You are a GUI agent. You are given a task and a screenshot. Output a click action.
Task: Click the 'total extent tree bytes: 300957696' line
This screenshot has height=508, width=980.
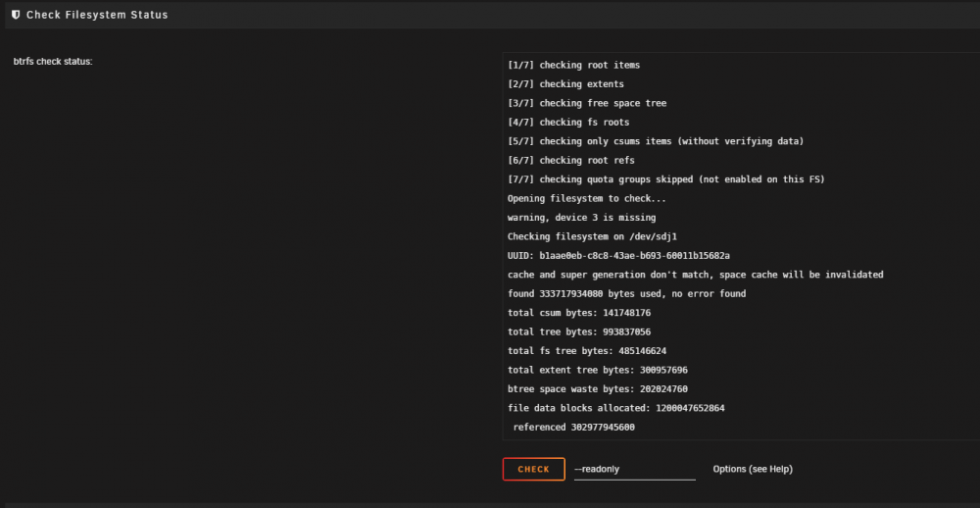click(x=598, y=371)
